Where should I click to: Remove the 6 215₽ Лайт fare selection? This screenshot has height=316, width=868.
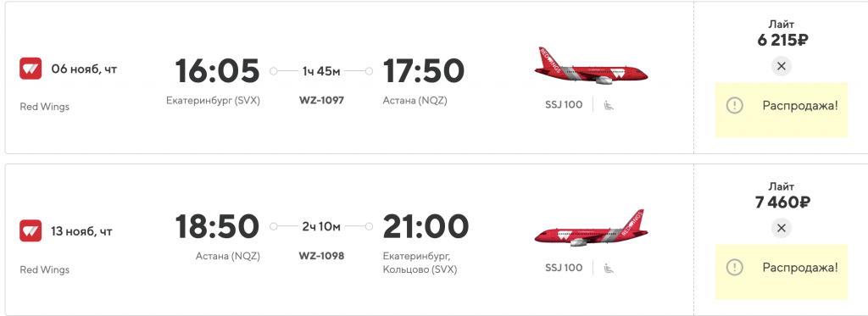click(x=781, y=66)
